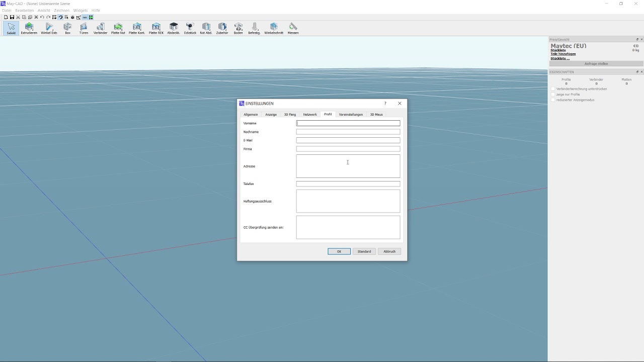Open the Widgets menu
This screenshot has width=644, height=362.
[x=80, y=10]
